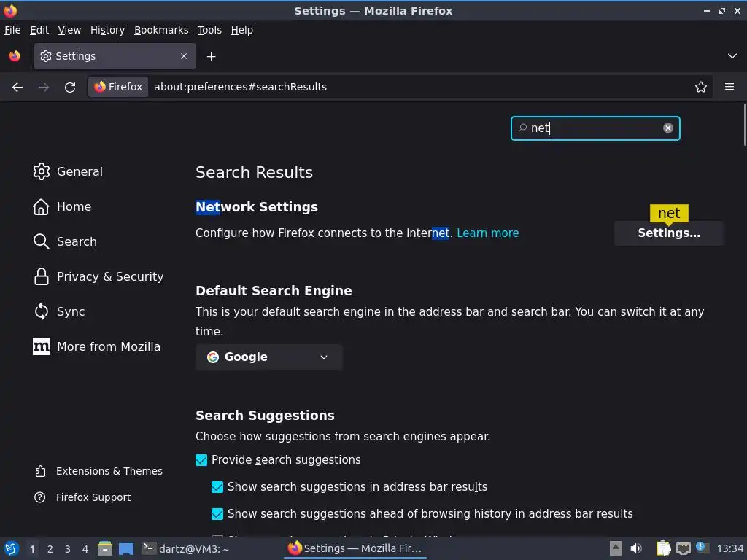The width and height of the screenshot is (747, 560).
Task: Click the Search Suggestions heading
Action: (x=265, y=416)
